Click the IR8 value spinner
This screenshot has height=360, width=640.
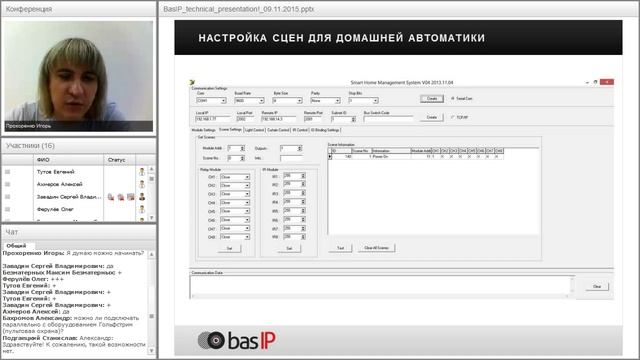pyautogui.click(x=303, y=237)
